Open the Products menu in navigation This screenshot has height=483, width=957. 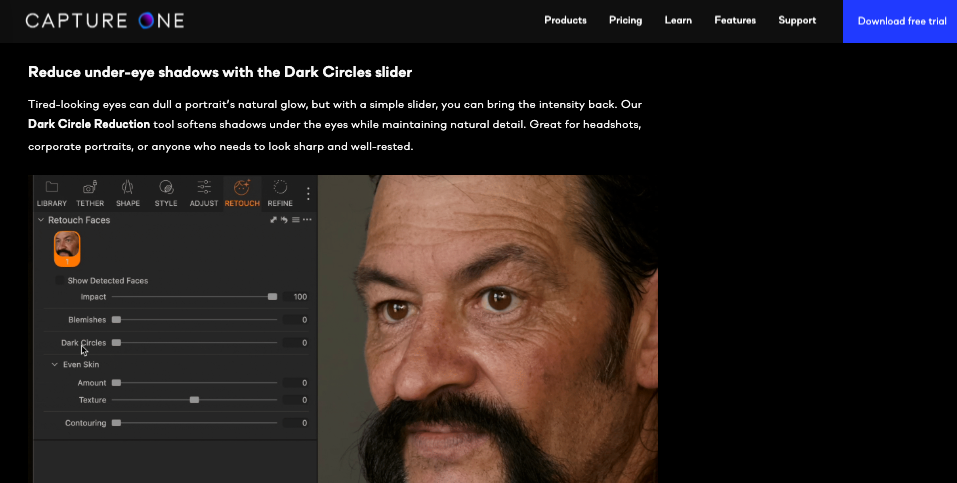tap(565, 20)
